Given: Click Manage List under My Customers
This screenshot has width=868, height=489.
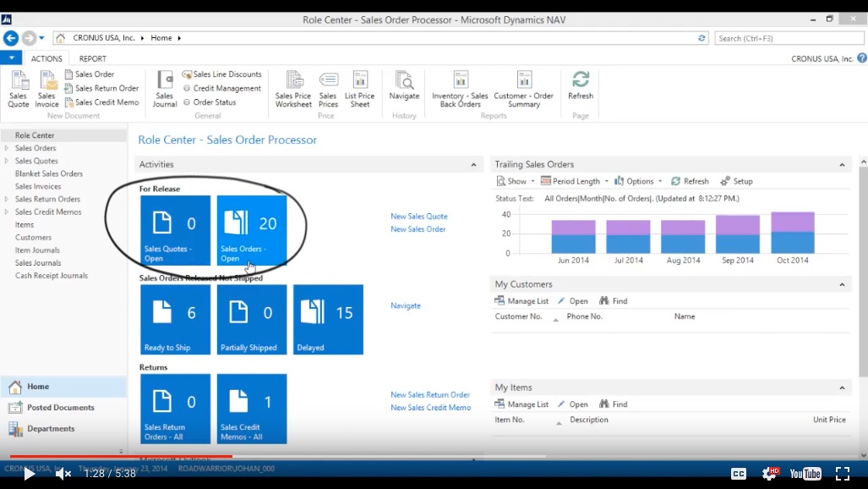Looking at the screenshot, I should [521, 301].
